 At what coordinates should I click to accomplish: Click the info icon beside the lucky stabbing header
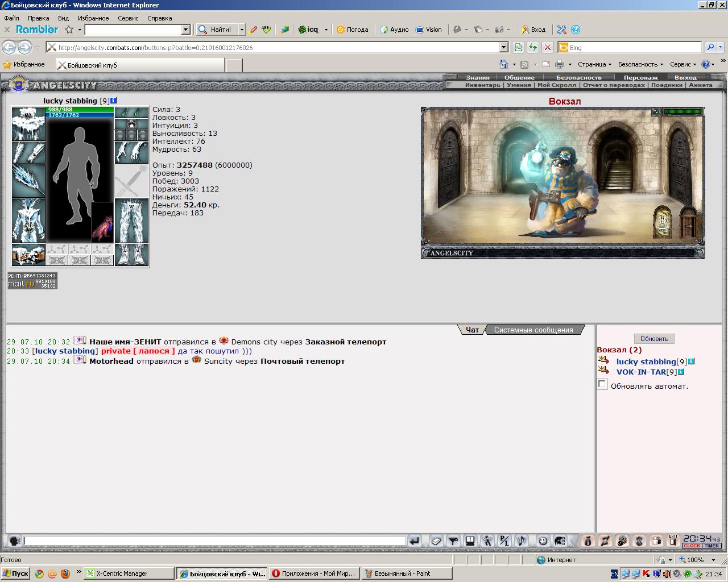click(114, 101)
